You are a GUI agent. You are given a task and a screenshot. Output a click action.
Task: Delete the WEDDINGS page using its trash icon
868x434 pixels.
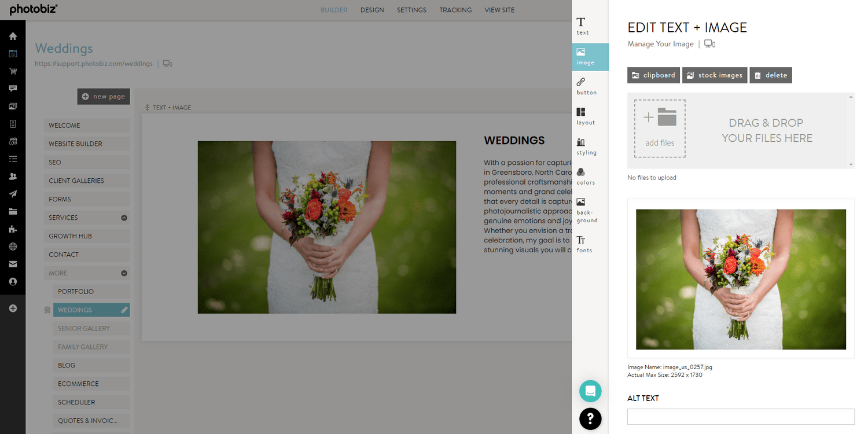point(47,310)
